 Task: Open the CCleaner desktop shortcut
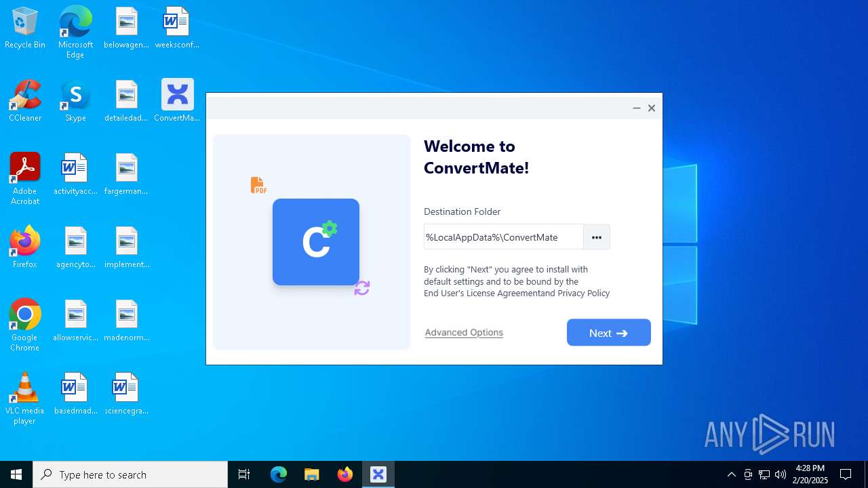pos(25,102)
